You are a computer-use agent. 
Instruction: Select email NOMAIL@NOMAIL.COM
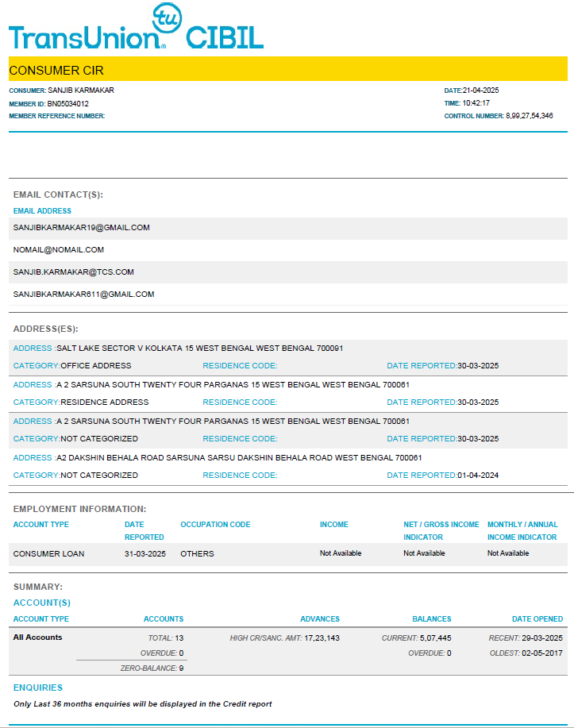[x=59, y=250]
